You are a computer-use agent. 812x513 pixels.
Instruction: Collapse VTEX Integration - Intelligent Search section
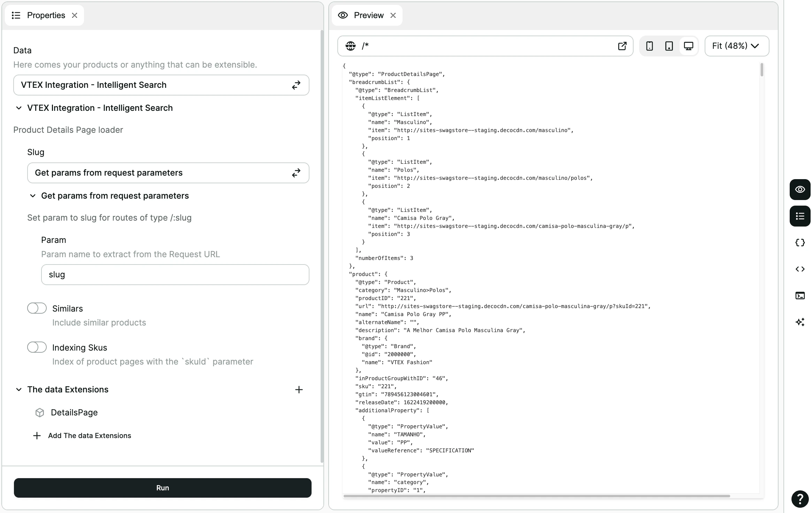(x=19, y=108)
